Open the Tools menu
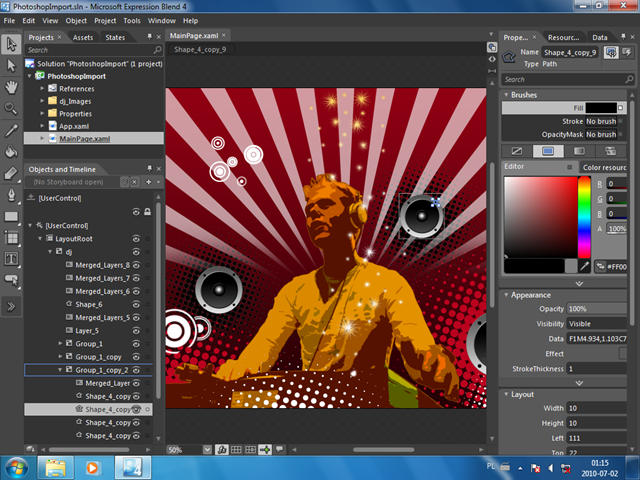 point(132,21)
